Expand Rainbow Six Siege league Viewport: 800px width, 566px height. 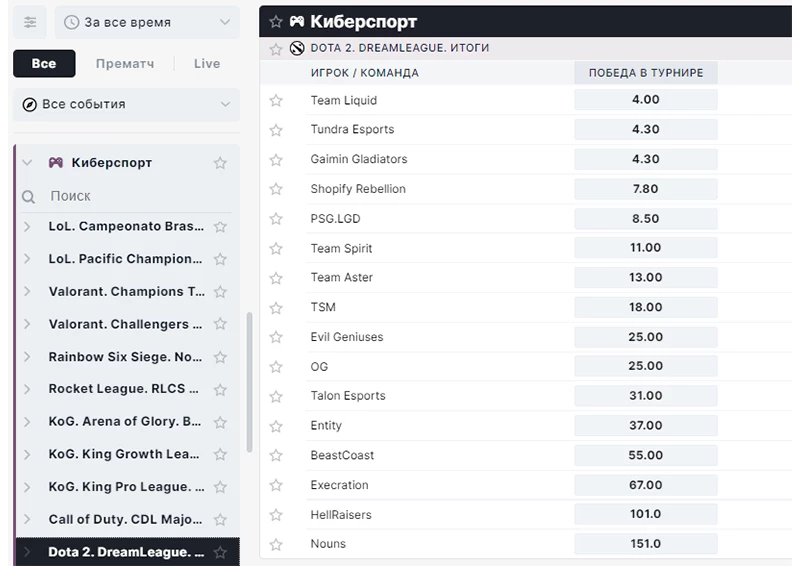(27, 357)
